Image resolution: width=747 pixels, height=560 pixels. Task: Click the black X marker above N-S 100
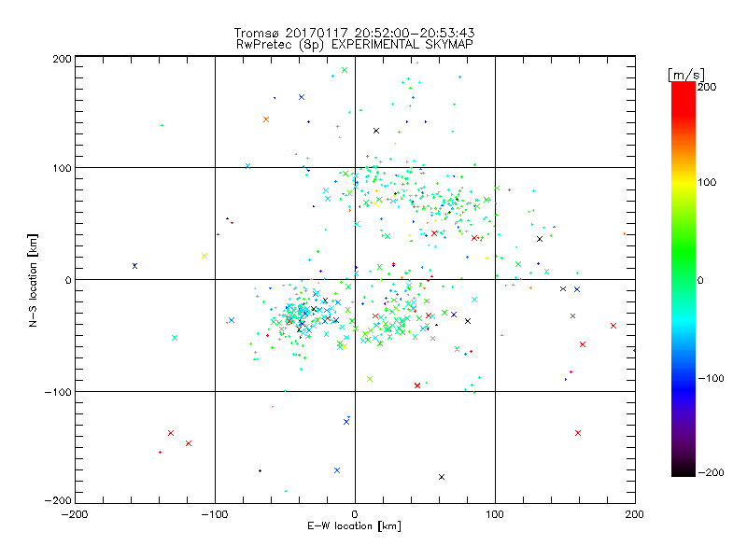(x=376, y=131)
